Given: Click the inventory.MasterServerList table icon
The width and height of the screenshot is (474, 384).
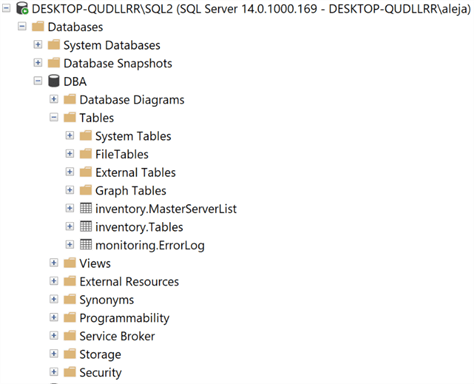Looking at the screenshot, I should point(86,208).
